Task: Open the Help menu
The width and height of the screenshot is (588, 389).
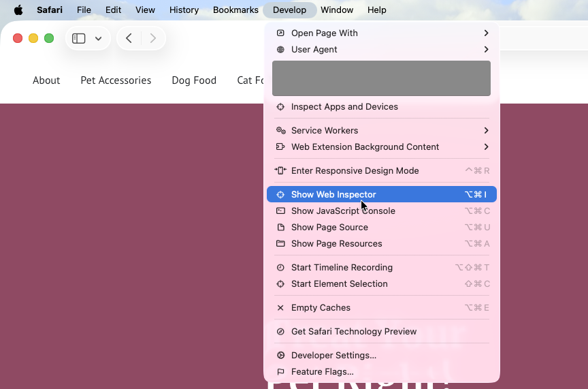Action: [x=377, y=10]
